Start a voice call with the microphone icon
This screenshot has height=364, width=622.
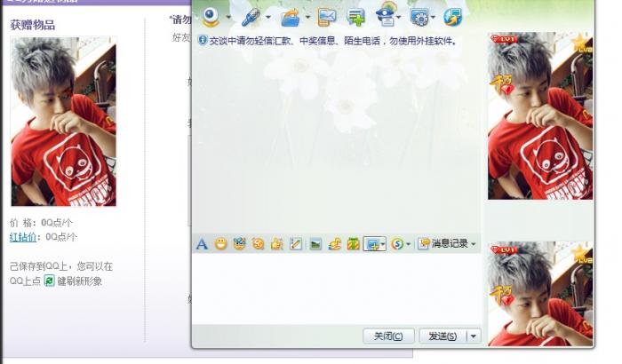[251, 18]
